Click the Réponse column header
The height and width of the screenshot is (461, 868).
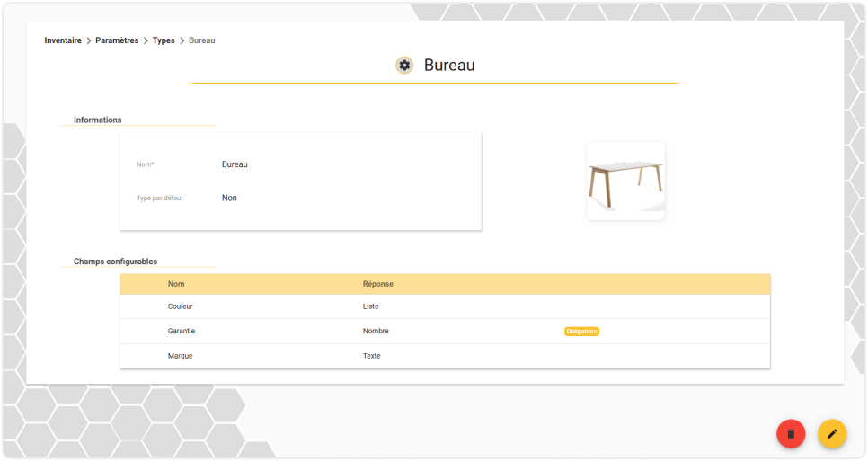[378, 284]
